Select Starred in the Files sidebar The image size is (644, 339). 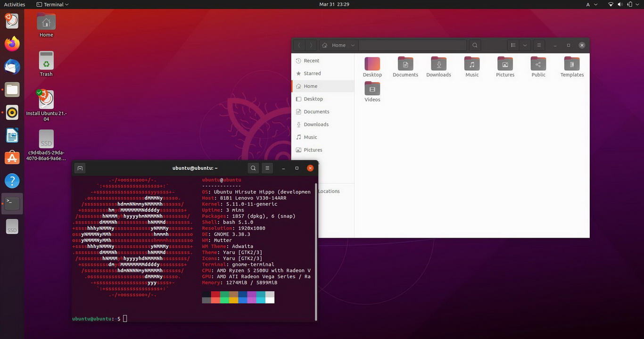tap(312, 74)
